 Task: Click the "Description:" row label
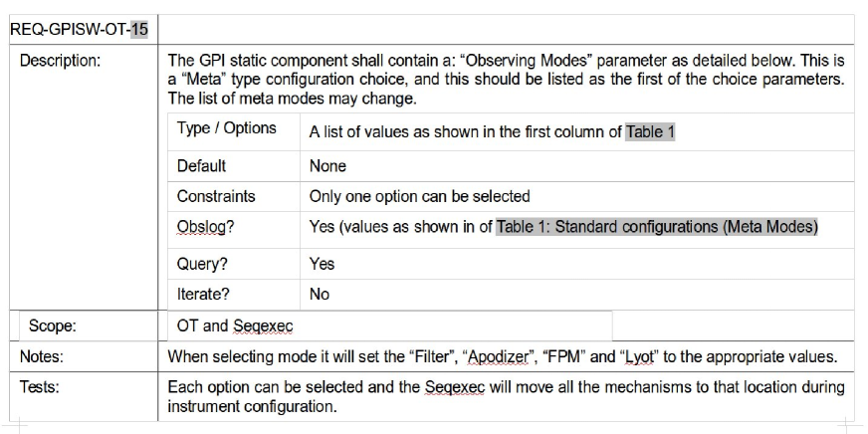(61, 61)
